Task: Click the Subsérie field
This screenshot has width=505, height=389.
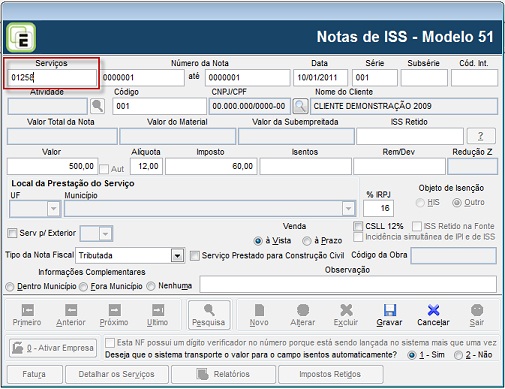Action: pos(424,78)
